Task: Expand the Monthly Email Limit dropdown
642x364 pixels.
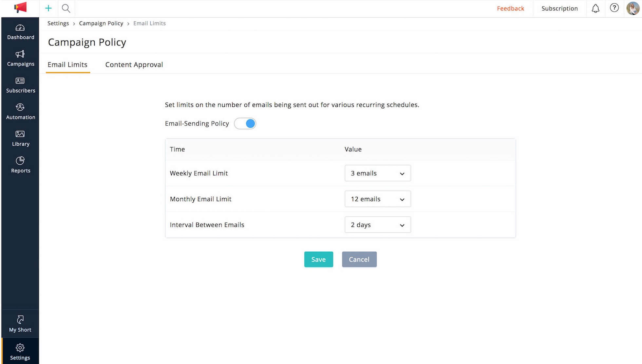Action: [x=378, y=199]
